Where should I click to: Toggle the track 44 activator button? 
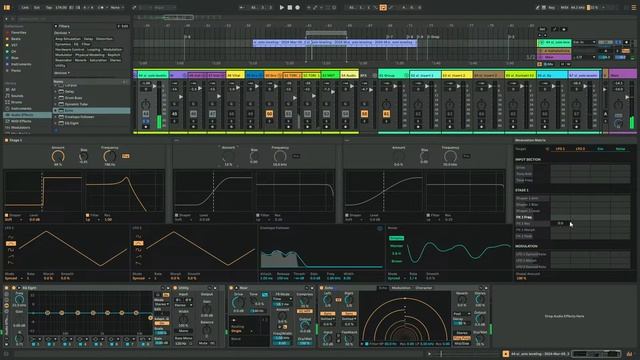146,114
